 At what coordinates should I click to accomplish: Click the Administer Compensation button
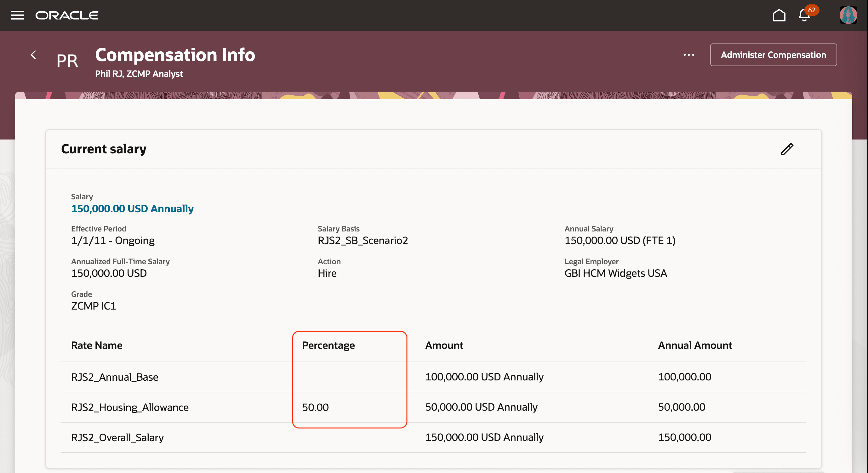(773, 54)
